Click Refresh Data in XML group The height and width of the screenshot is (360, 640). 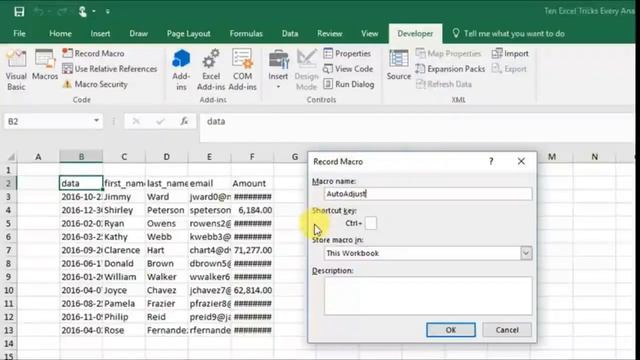tap(444, 84)
